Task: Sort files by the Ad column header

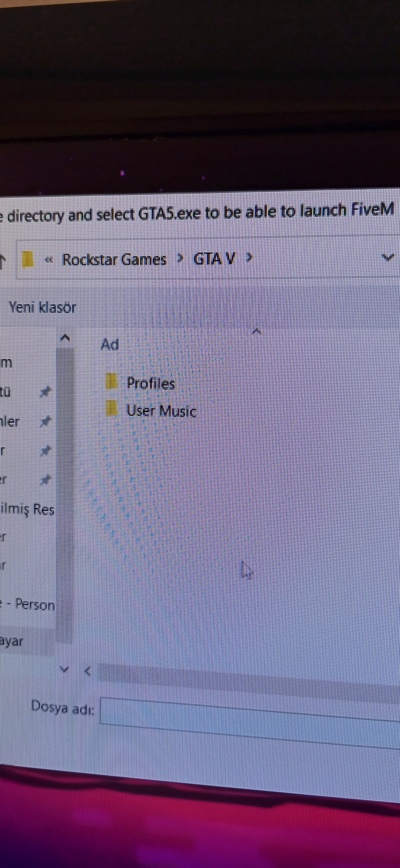Action: click(x=110, y=344)
